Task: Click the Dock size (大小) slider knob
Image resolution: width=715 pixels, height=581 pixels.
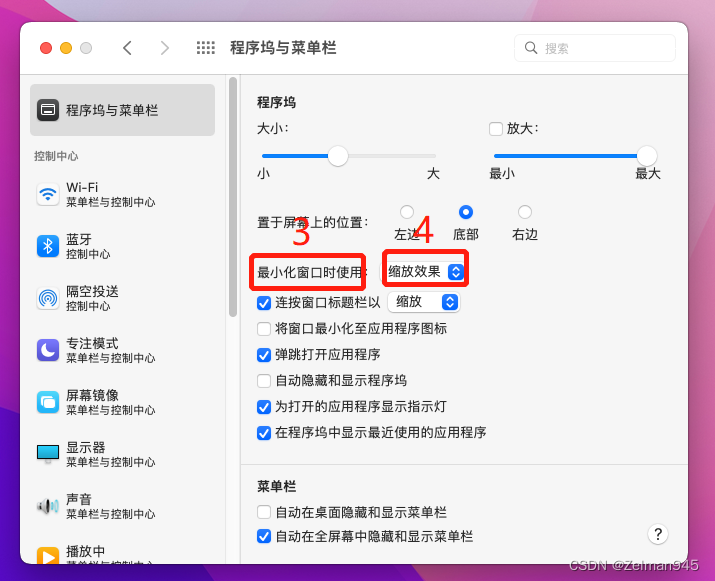Action: point(338,156)
